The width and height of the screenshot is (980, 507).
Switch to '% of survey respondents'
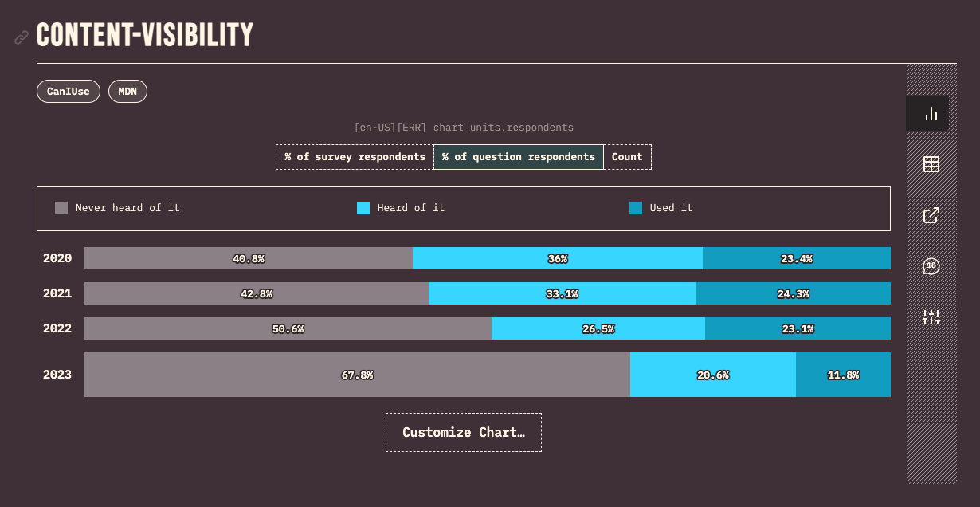coord(353,156)
